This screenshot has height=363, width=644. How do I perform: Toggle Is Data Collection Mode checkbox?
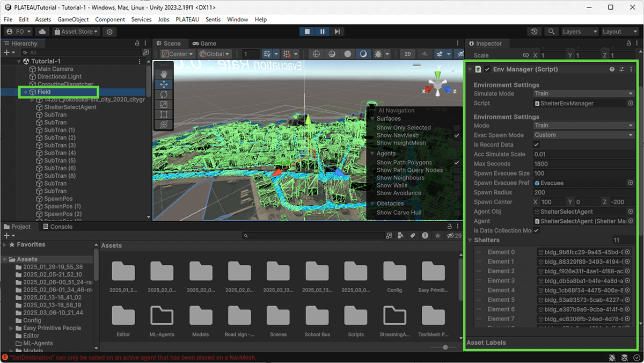click(x=536, y=230)
